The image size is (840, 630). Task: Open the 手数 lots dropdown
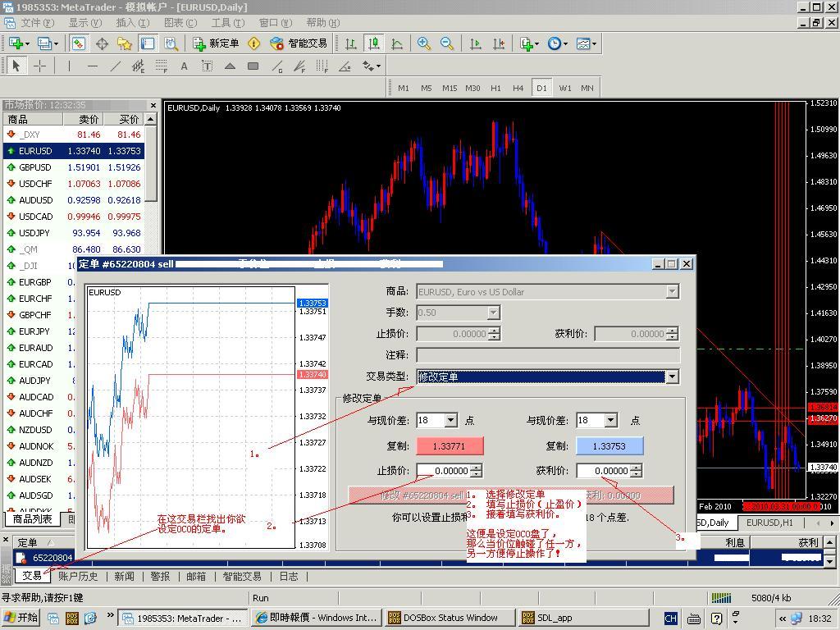[493, 313]
